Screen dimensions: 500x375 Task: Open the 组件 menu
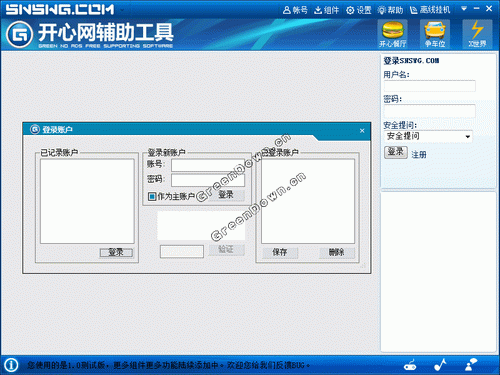tap(326, 10)
